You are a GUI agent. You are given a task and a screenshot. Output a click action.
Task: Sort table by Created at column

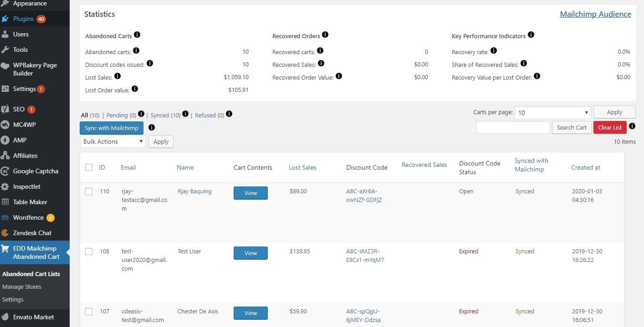[586, 168]
